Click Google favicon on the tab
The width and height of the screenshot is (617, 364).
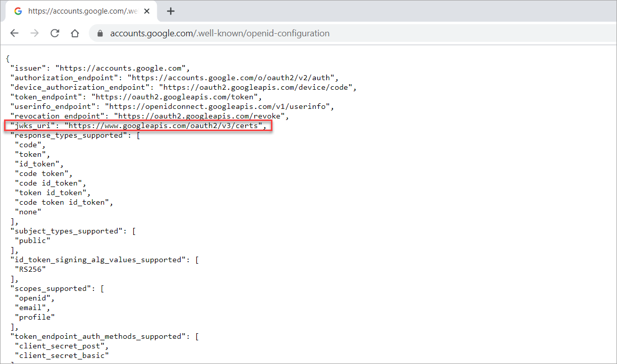(x=18, y=11)
